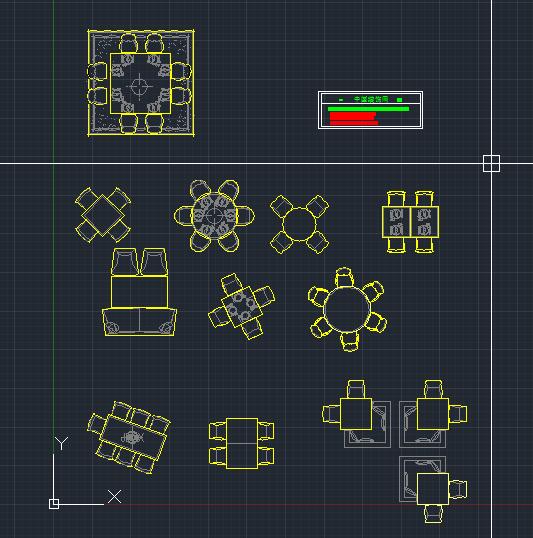Click the red block in legend box
This screenshot has width=533, height=538.
(354, 119)
